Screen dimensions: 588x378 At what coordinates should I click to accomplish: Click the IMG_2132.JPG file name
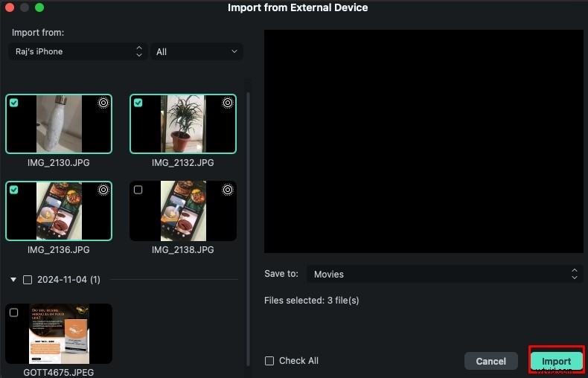[x=183, y=163]
